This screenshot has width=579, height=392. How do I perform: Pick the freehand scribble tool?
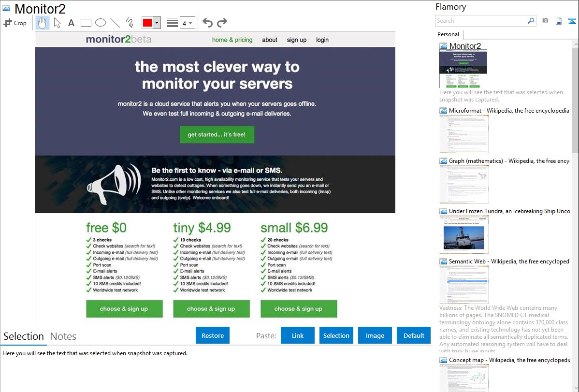pyautogui.click(x=130, y=23)
